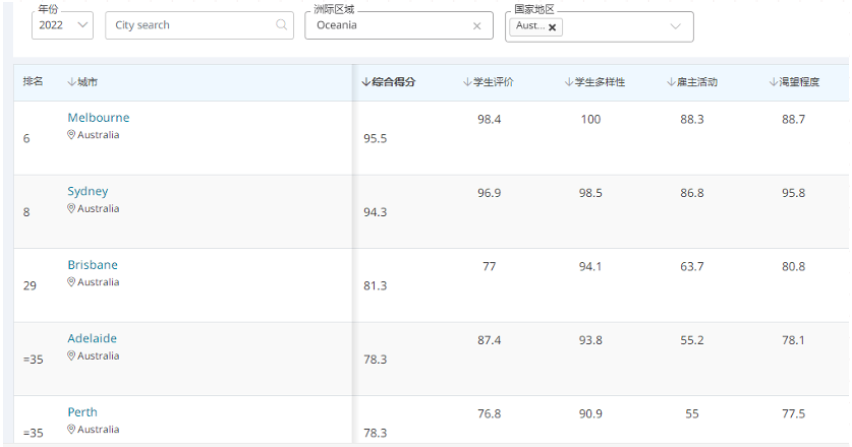The width and height of the screenshot is (852, 447).
Task: Click the location pin icon under Perth
Action: click(71, 429)
